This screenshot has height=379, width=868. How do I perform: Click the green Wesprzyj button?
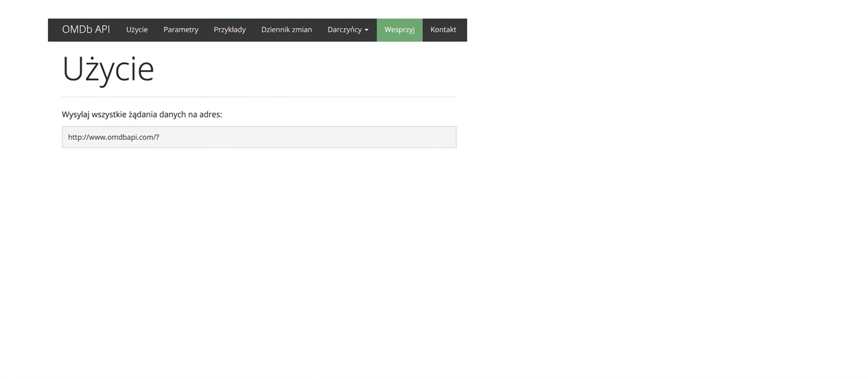[400, 30]
